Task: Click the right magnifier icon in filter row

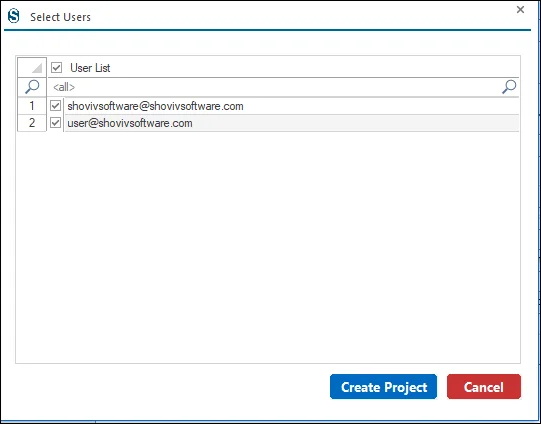Action: 509,87
